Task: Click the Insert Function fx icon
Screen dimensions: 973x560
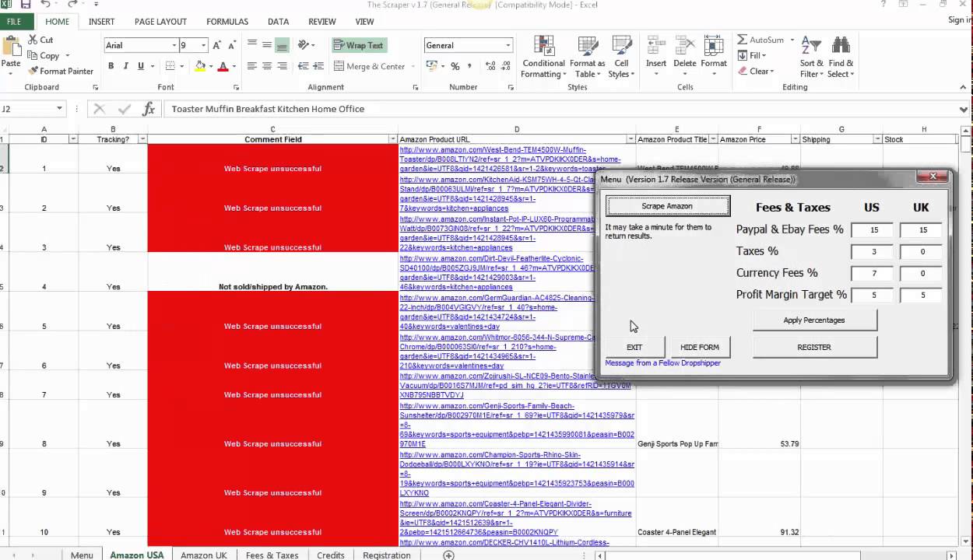Action: click(x=149, y=109)
